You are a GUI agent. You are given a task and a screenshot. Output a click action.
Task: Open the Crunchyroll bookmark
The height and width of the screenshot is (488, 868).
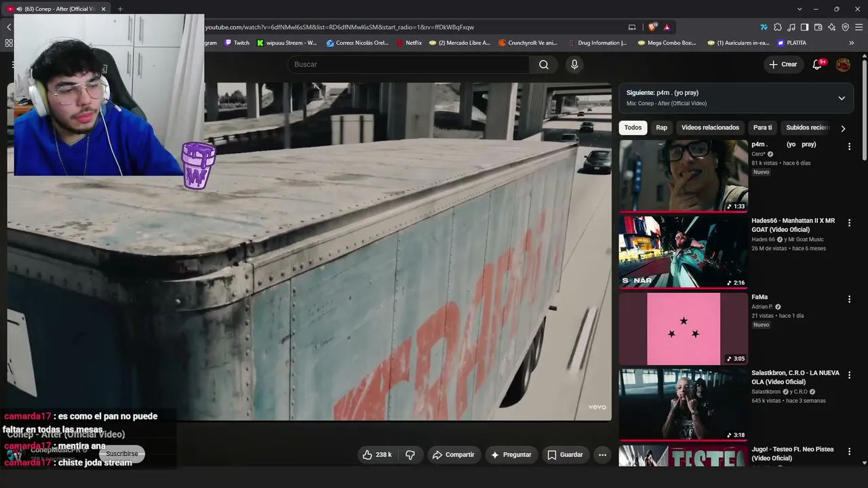[x=528, y=43]
